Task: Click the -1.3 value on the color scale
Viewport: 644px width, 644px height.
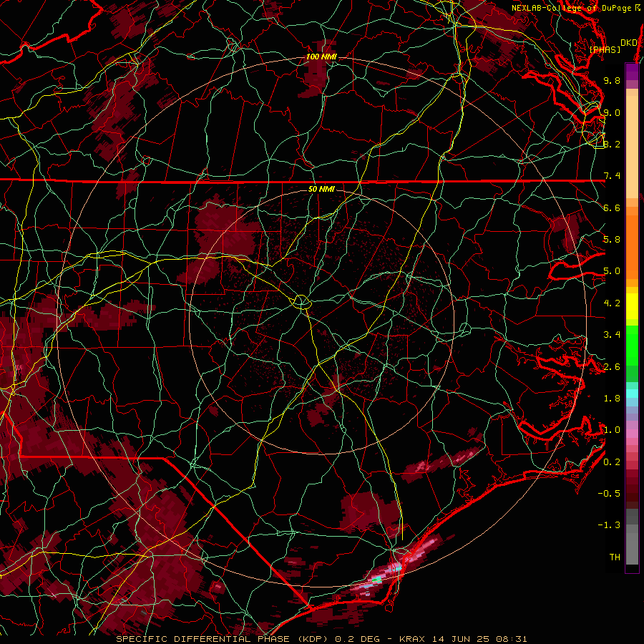Action: [x=609, y=525]
